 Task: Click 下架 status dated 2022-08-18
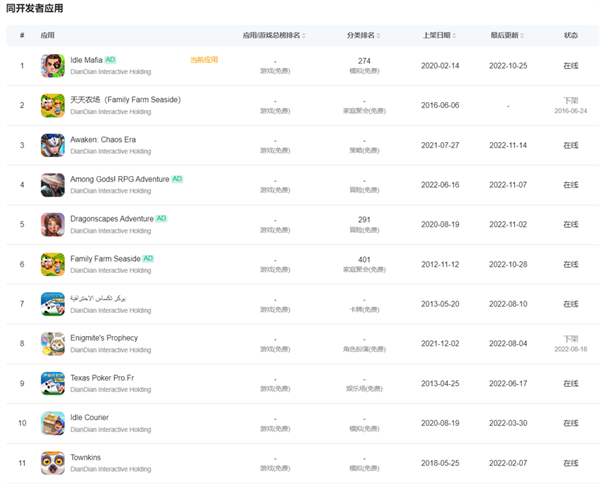click(571, 344)
